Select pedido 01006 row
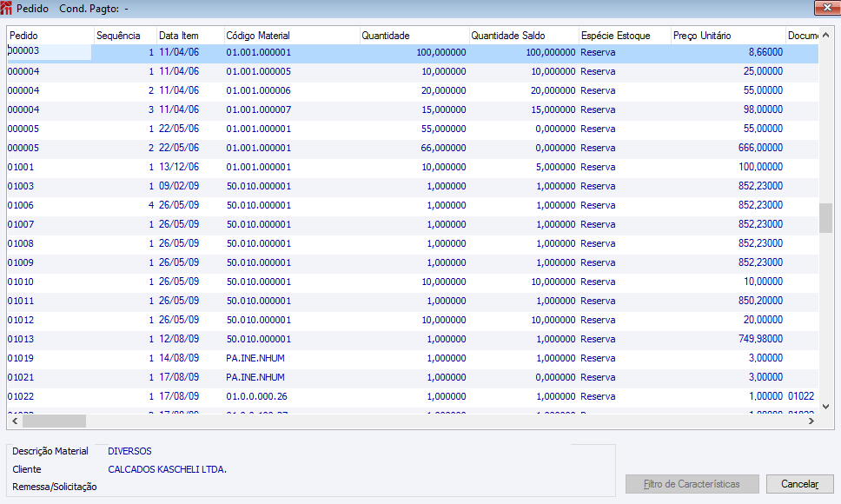The width and height of the screenshot is (841, 504). pos(413,205)
